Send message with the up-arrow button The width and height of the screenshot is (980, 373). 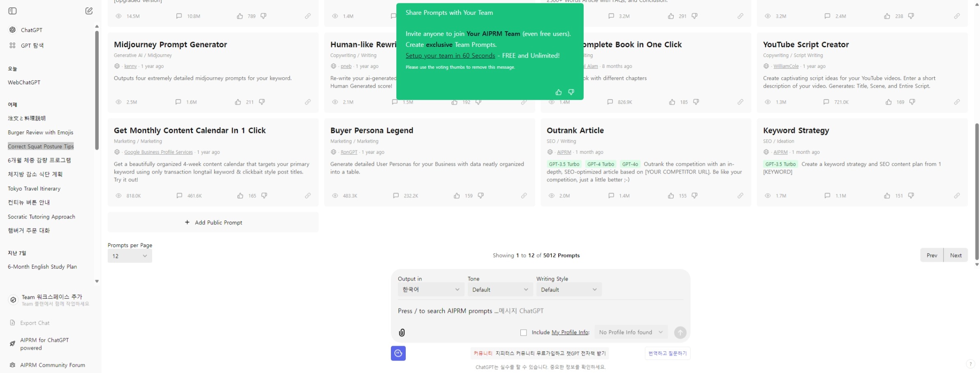coord(680,332)
